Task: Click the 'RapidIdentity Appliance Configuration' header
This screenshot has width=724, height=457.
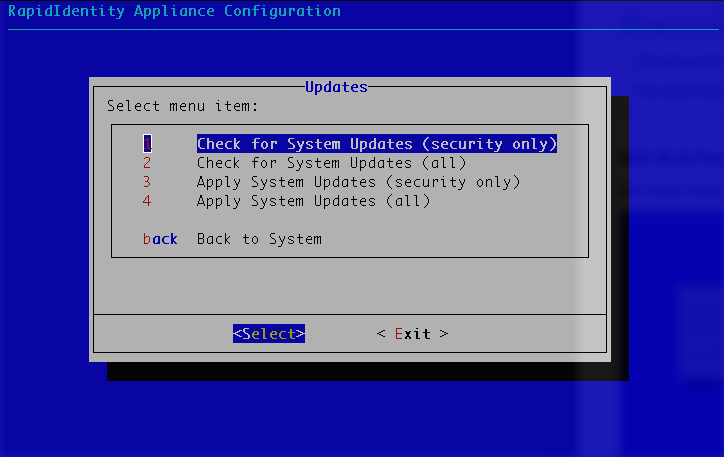Action: pyautogui.click(x=175, y=11)
